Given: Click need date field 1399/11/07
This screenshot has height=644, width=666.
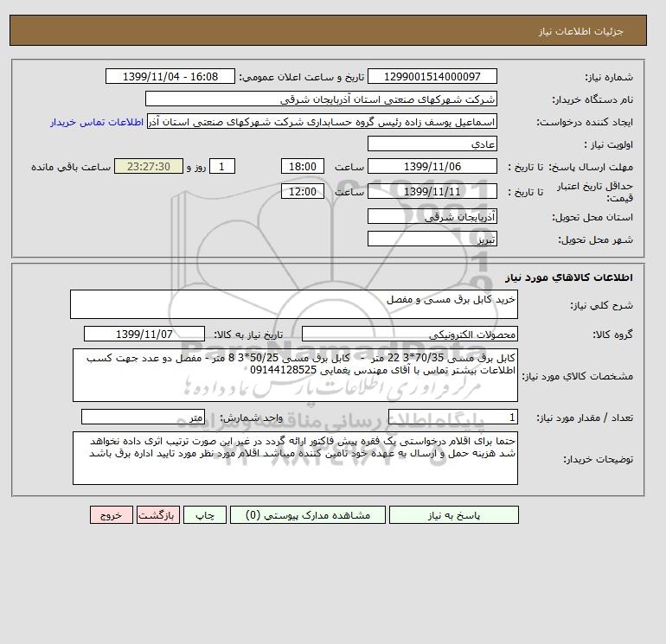Looking at the screenshot, I should pyautogui.click(x=144, y=334).
